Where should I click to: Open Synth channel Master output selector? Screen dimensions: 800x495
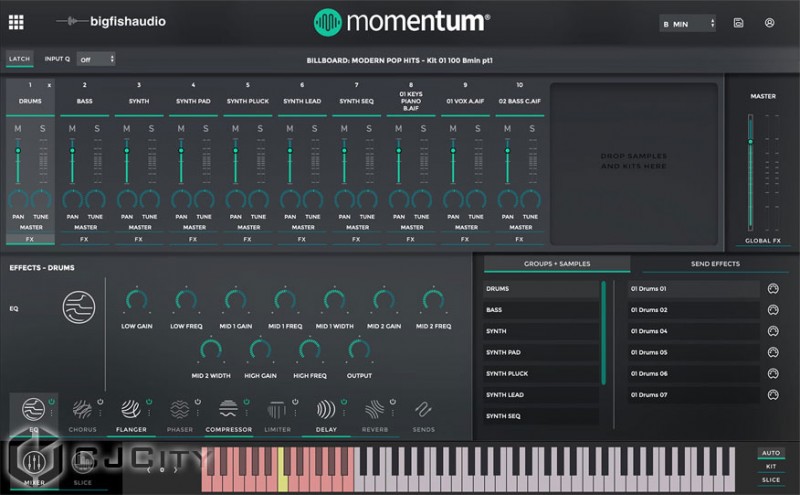(139, 228)
